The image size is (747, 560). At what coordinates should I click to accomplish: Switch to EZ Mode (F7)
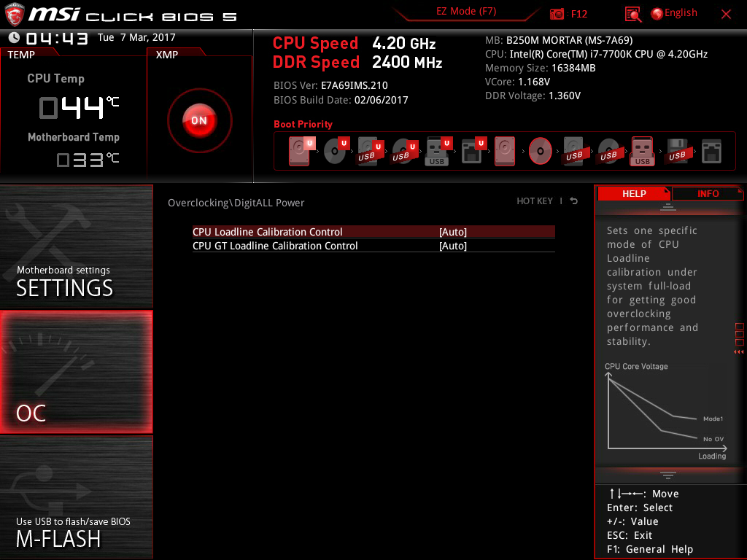tap(467, 12)
